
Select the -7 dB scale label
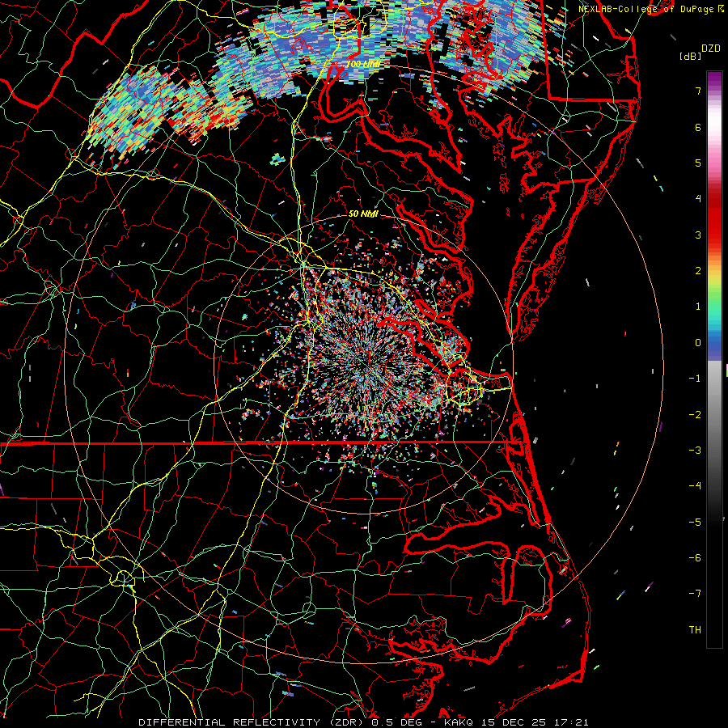695,594
